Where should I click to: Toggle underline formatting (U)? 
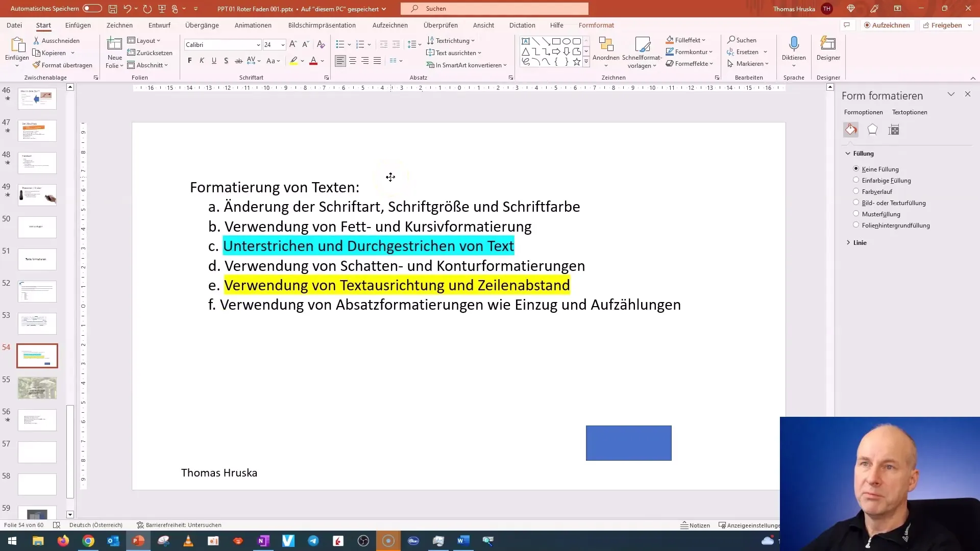tap(214, 61)
